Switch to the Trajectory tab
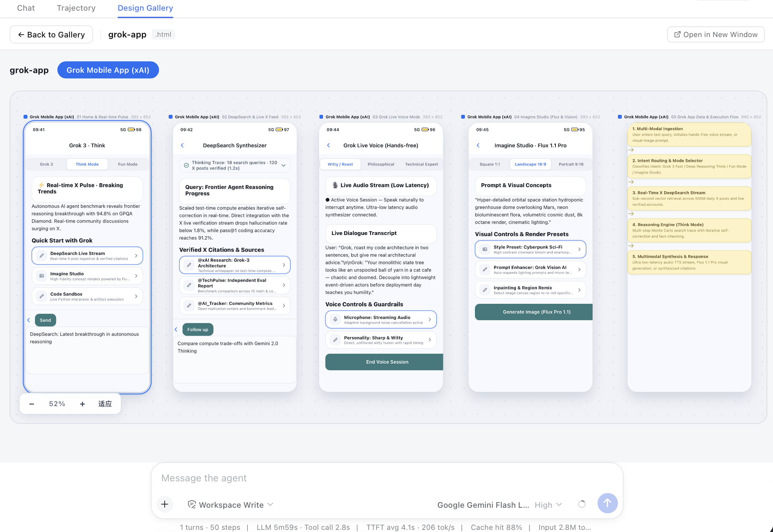The width and height of the screenshot is (773, 532). pyautogui.click(x=76, y=8)
